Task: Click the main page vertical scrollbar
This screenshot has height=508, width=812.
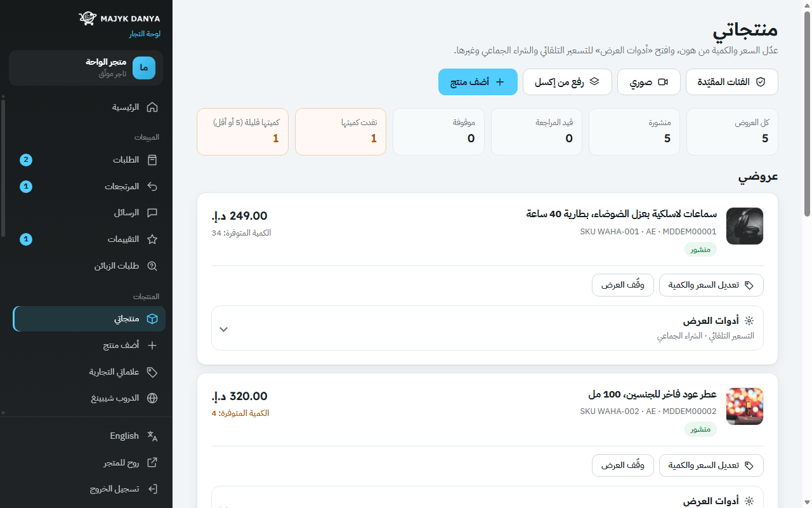Action: click(x=807, y=114)
